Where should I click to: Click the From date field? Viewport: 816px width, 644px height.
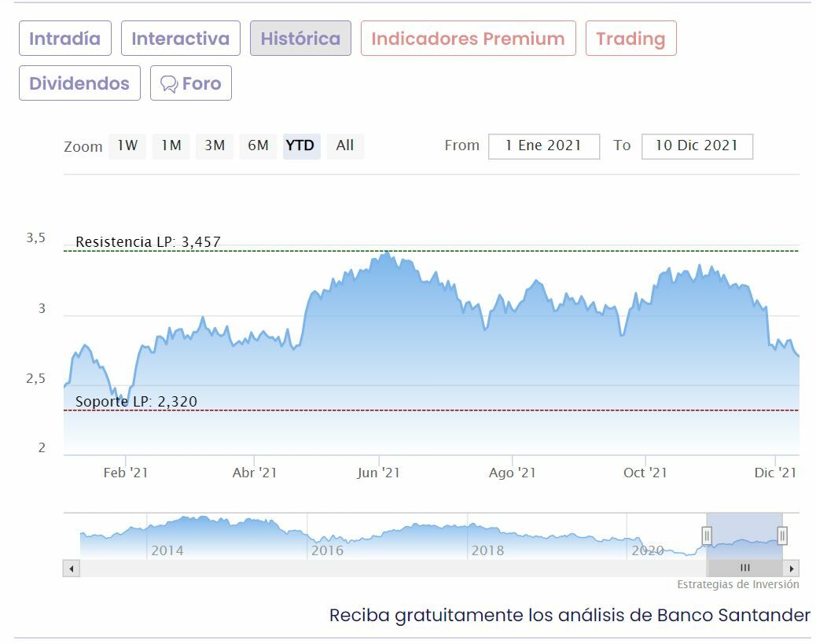(543, 146)
